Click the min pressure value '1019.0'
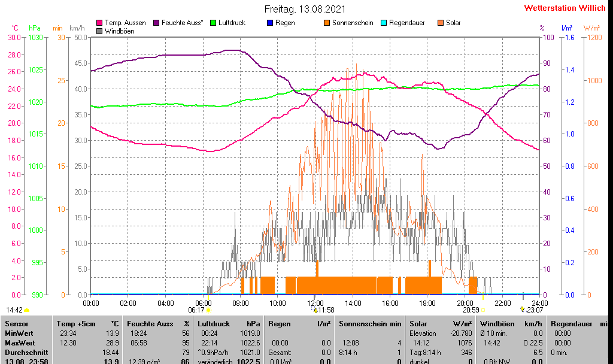This screenshot has width=613, height=364. (250, 333)
